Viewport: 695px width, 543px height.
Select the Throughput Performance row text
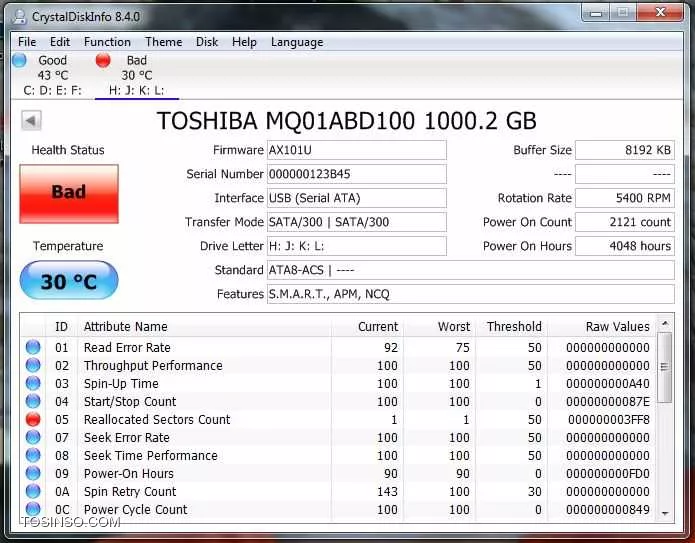(153, 366)
